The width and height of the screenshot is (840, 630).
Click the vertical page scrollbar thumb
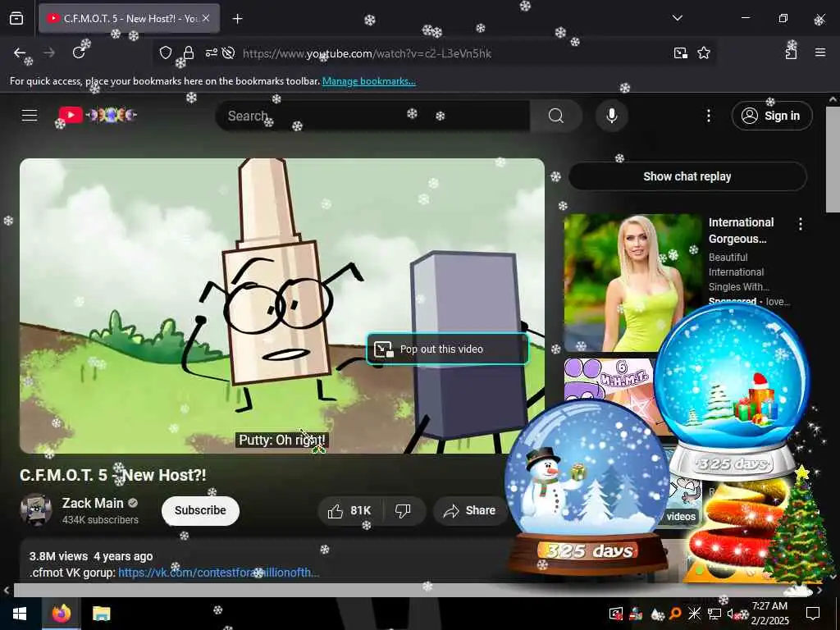[833, 160]
